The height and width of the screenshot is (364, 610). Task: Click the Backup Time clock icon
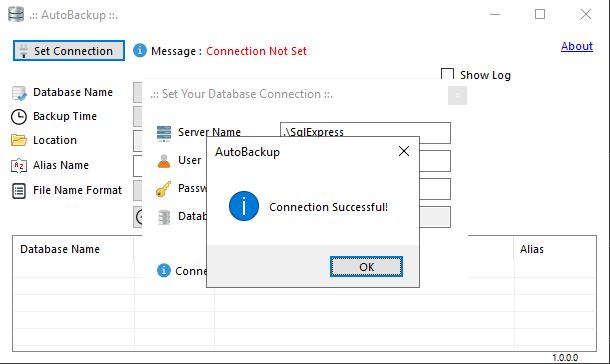point(19,117)
